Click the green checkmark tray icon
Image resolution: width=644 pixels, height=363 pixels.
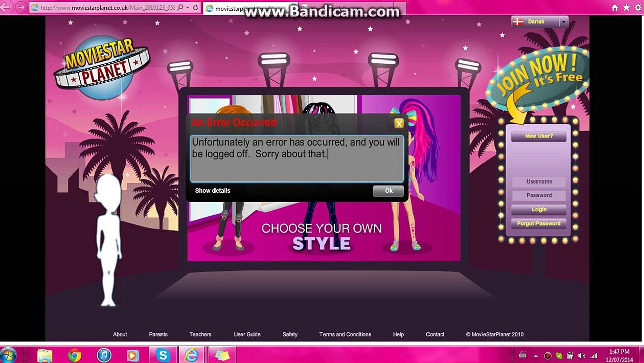(559, 356)
